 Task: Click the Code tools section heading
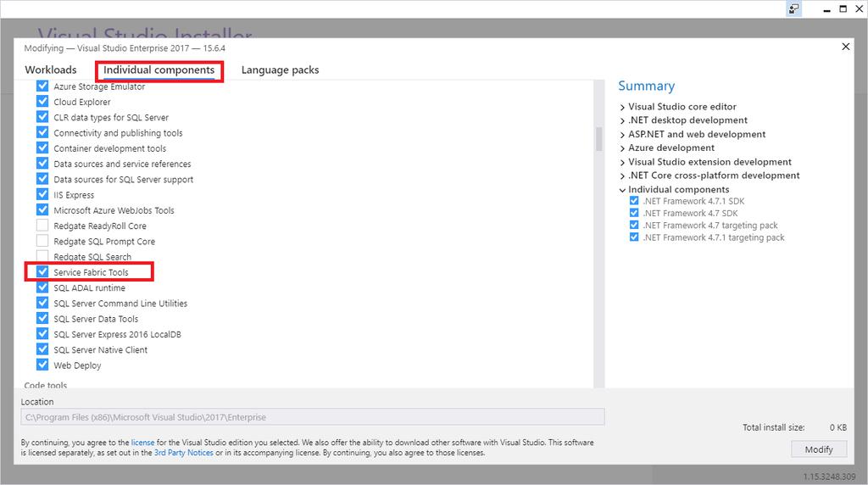(x=46, y=385)
